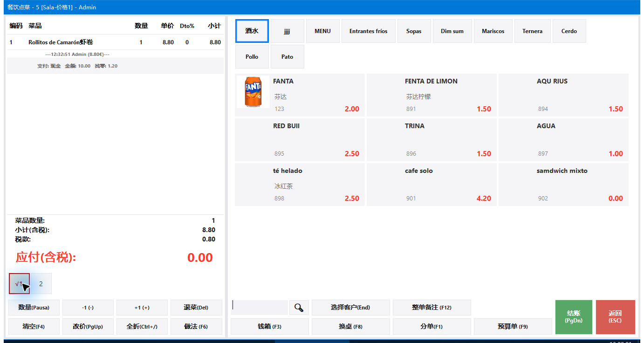Select the Ternera category tab
Viewport: 644px width, 343px height.
click(533, 31)
